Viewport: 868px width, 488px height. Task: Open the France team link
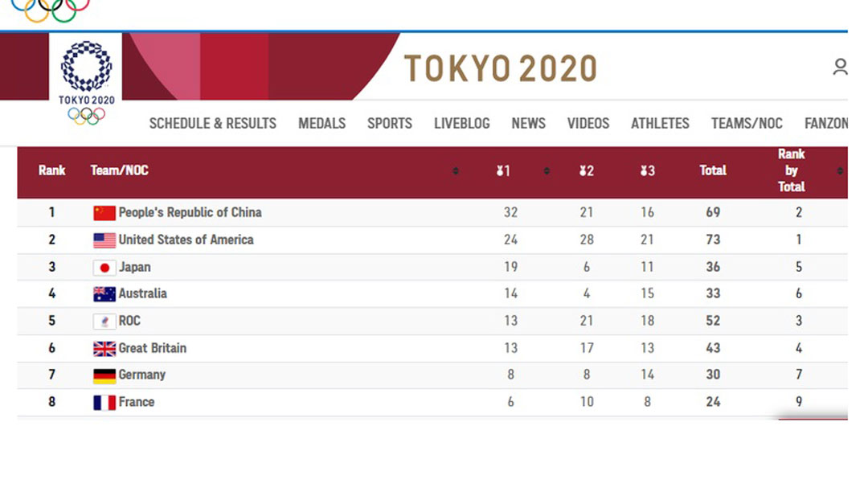[136, 402]
